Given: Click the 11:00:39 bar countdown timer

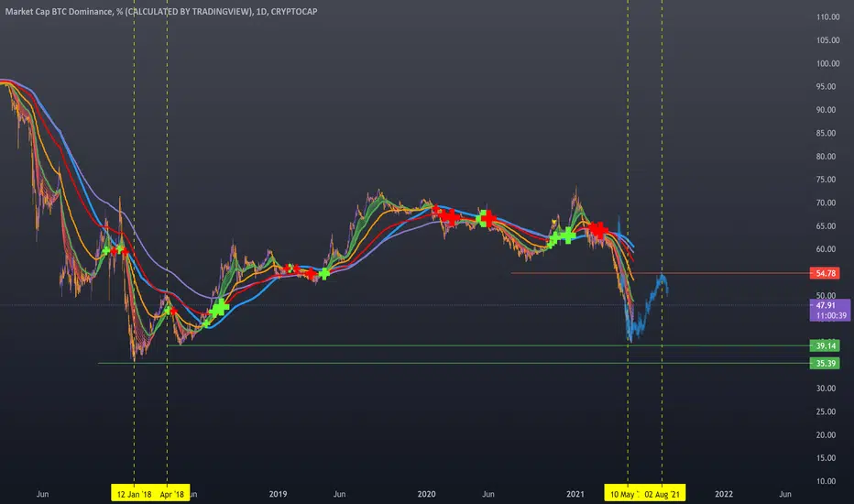Looking at the screenshot, I should click(829, 315).
